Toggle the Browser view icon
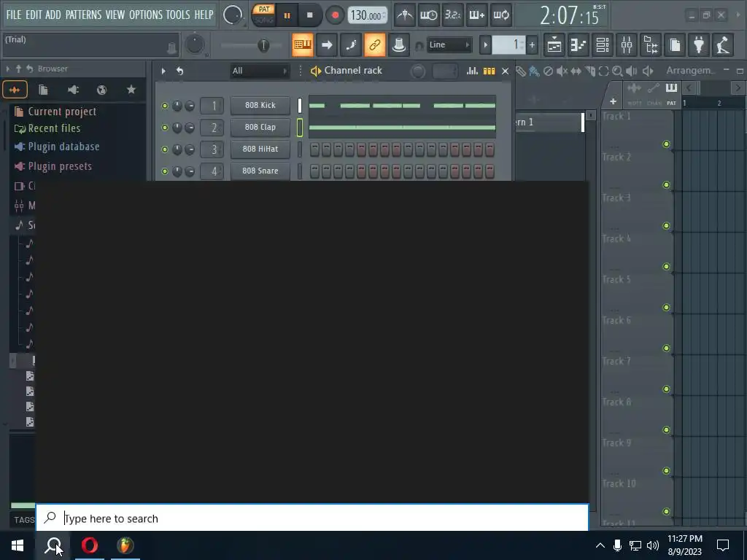 651,44
